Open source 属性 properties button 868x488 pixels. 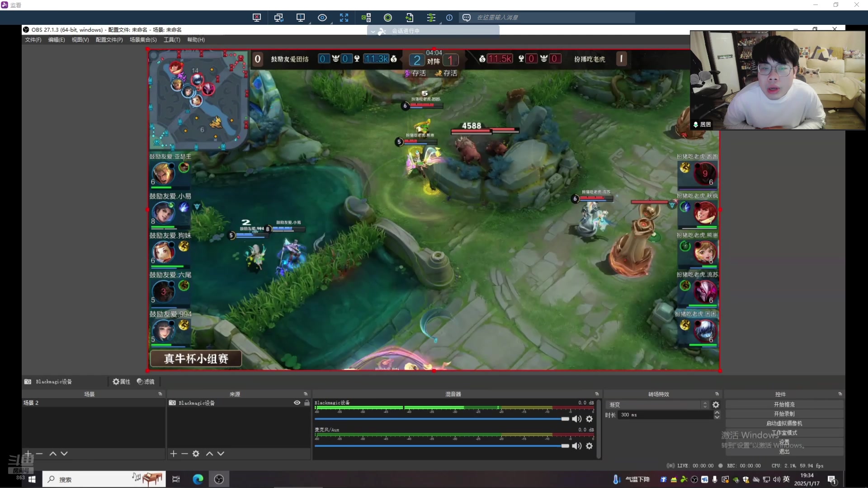pyautogui.click(x=122, y=382)
